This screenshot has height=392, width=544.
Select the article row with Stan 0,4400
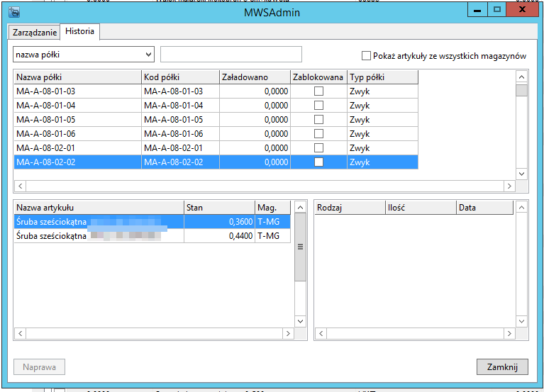pyautogui.click(x=152, y=235)
